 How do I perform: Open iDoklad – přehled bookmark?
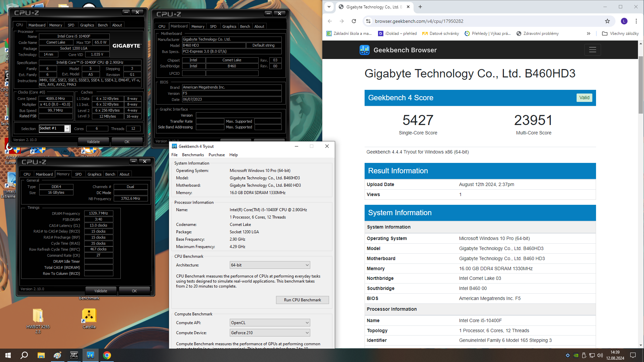pos(397,34)
